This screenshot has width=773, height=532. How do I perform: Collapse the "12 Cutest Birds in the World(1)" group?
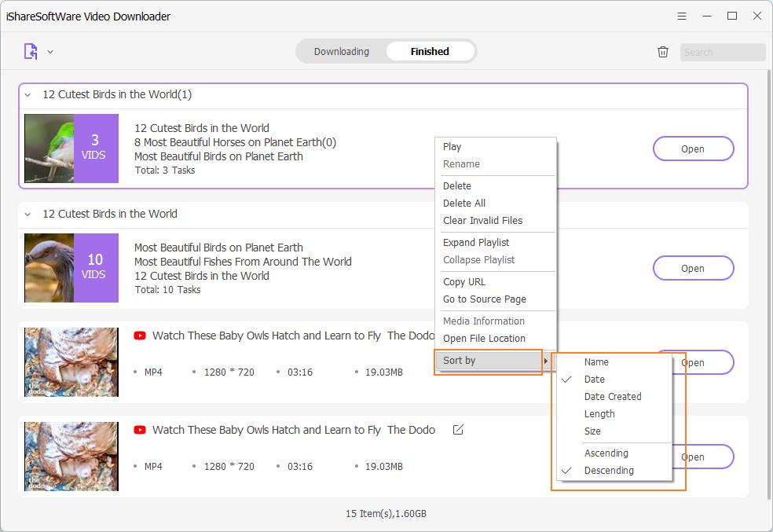tap(28, 94)
